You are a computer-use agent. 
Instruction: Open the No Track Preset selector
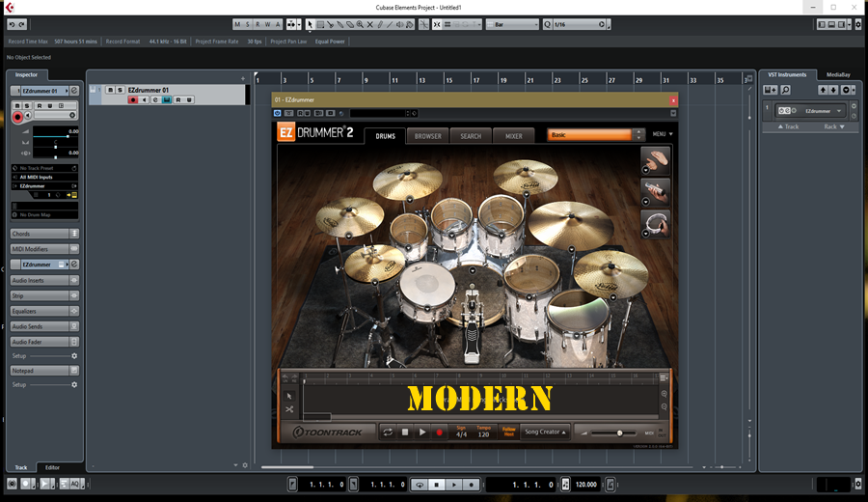44,168
